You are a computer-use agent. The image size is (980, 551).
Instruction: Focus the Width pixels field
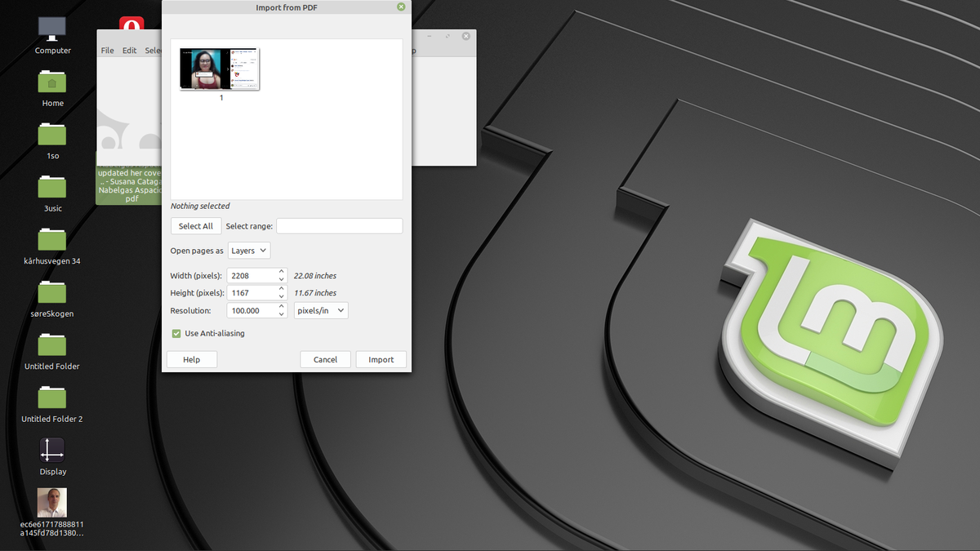pos(252,276)
